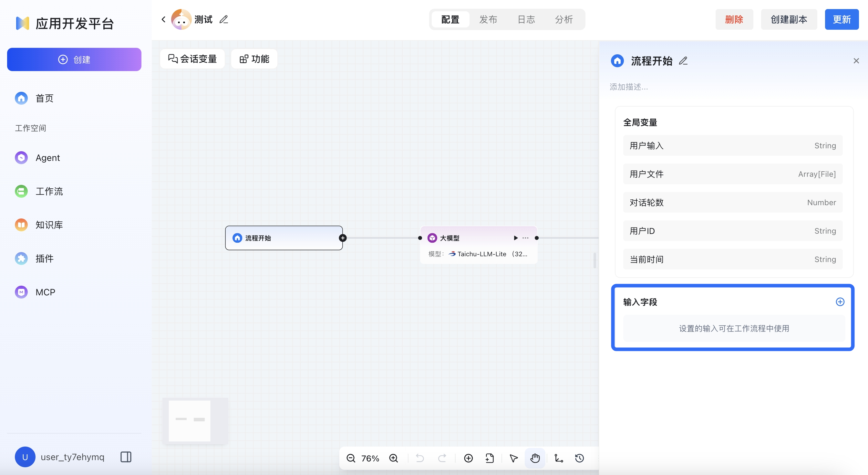Select the pointer mode arrow icon

click(x=513, y=458)
